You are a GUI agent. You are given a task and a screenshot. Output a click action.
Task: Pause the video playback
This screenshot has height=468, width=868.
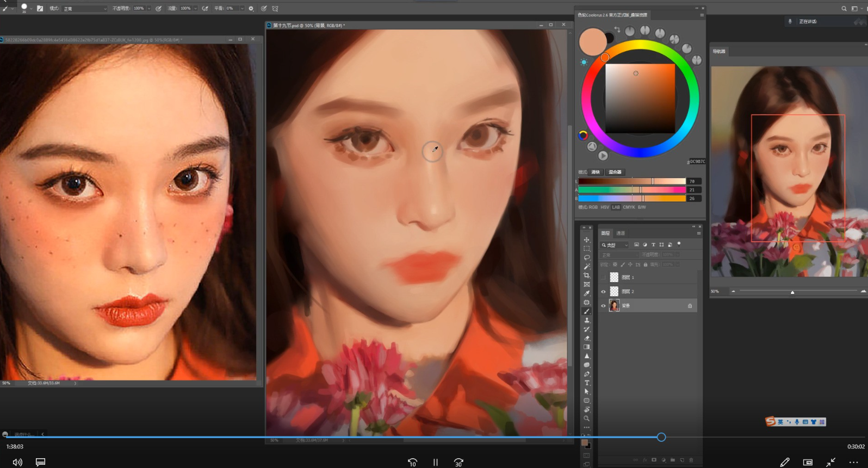point(435,462)
